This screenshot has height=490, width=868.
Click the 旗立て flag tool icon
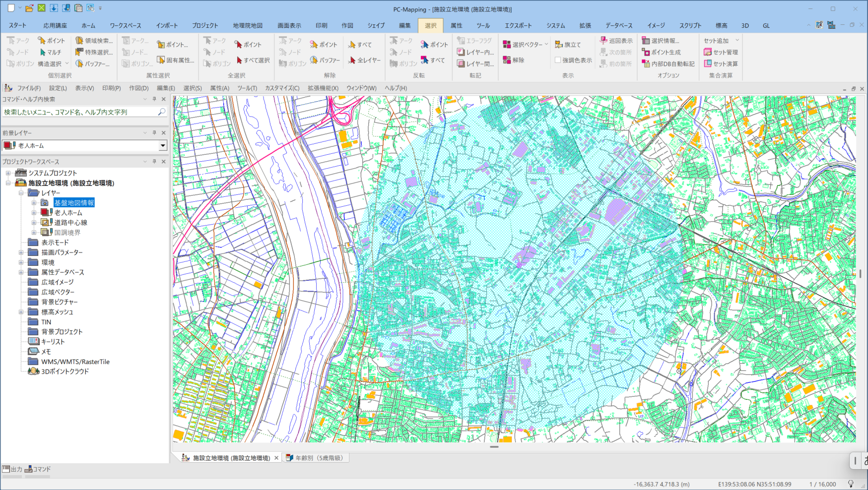tap(559, 45)
